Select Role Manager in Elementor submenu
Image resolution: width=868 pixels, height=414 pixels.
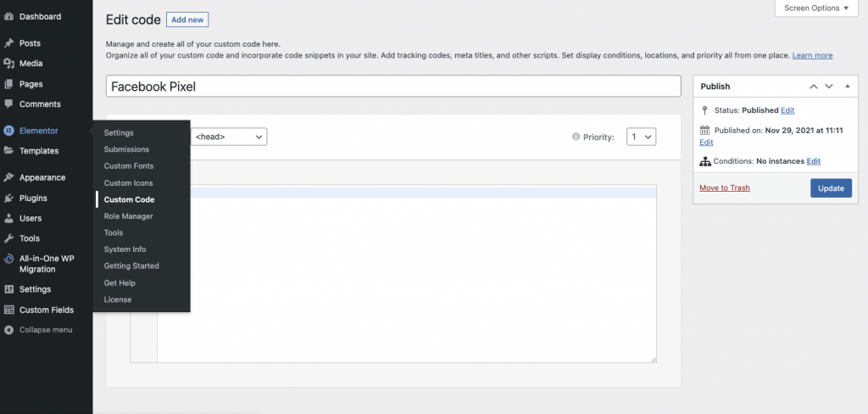click(128, 216)
